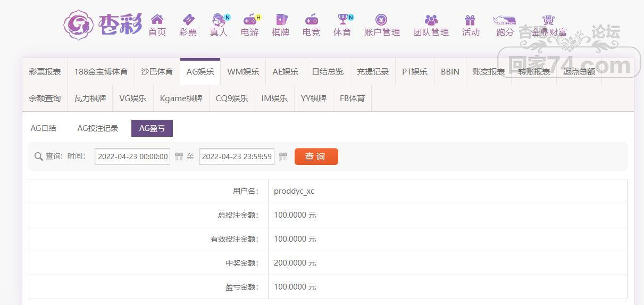This screenshot has width=644, height=305.
Task: Select the 真人 live dealer icon
Action: 219,20
